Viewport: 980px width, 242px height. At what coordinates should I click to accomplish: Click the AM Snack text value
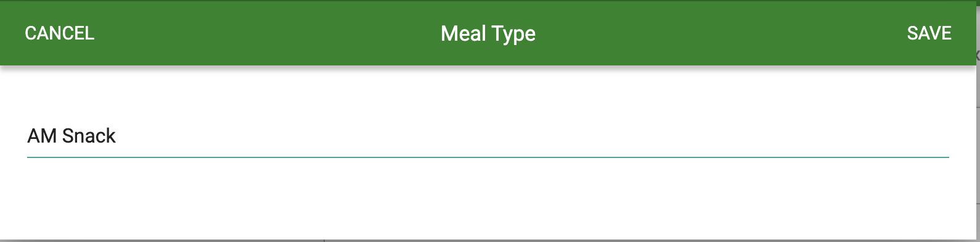coord(71,136)
